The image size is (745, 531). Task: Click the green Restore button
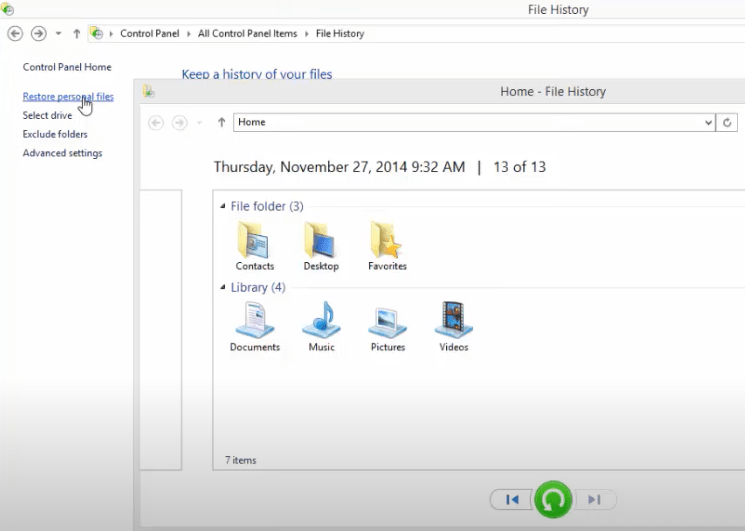552,499
